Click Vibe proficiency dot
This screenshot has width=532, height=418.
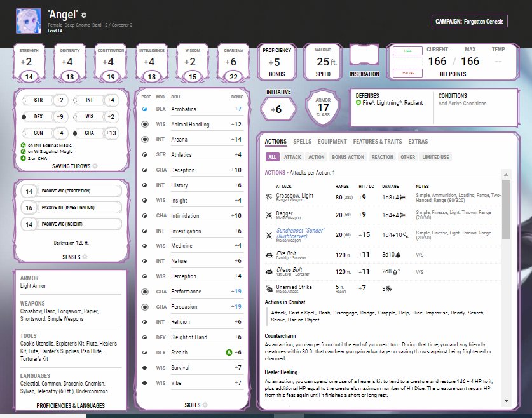(x=144, y=383)
